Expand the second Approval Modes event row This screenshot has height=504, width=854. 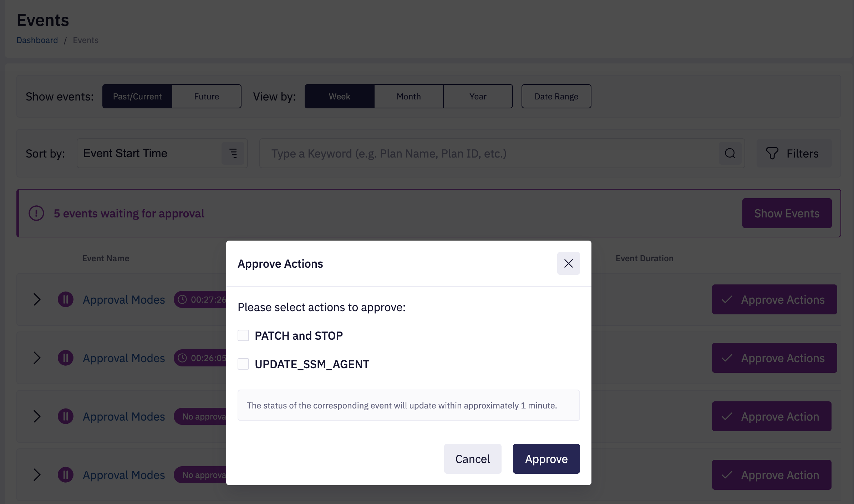[x=37, y=358]
